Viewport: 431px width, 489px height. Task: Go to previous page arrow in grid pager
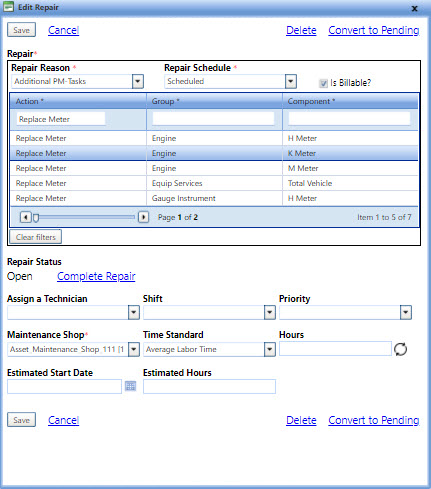pos(25,217)
